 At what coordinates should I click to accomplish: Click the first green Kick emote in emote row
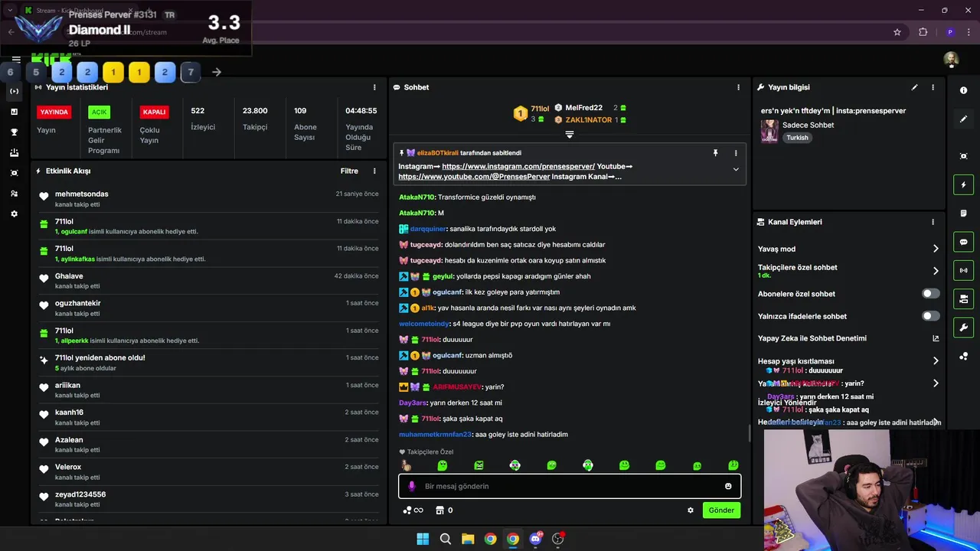click(442, 465)
